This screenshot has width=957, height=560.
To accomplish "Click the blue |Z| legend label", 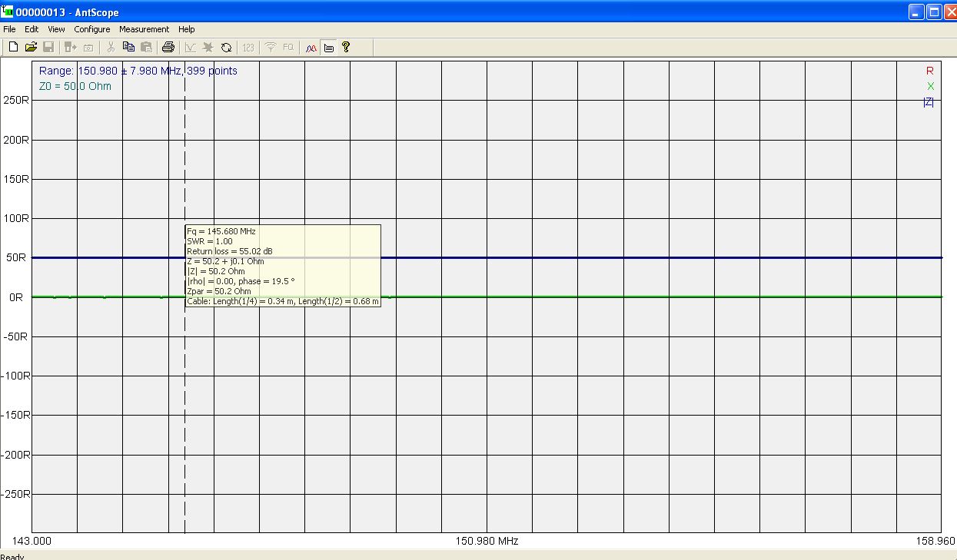I will [929, 102].
